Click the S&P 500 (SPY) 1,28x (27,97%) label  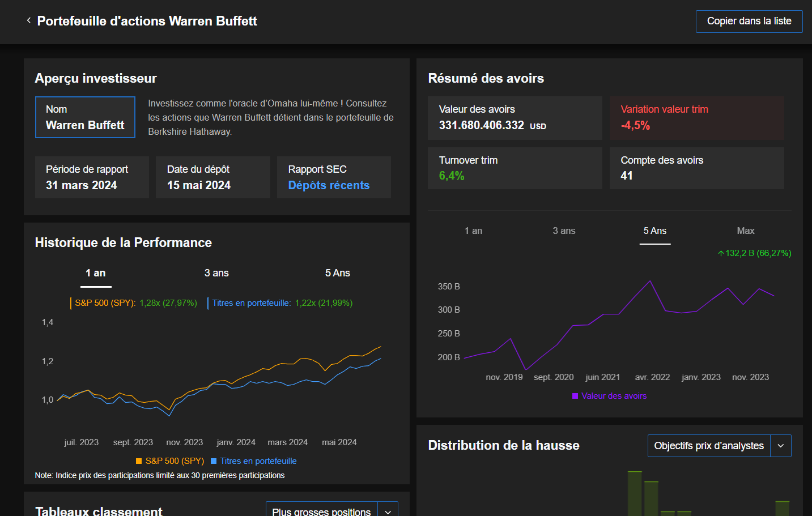136,303
